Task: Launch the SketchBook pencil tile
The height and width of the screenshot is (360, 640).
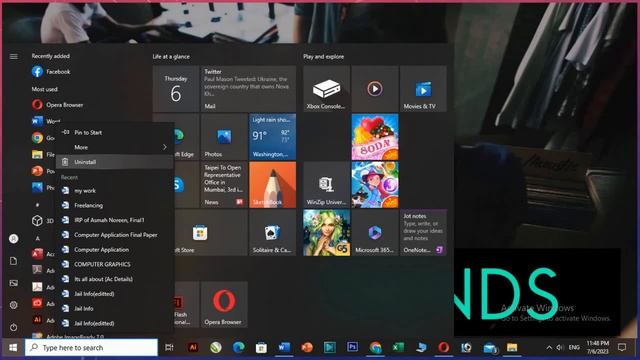Action: click(272, 184)
